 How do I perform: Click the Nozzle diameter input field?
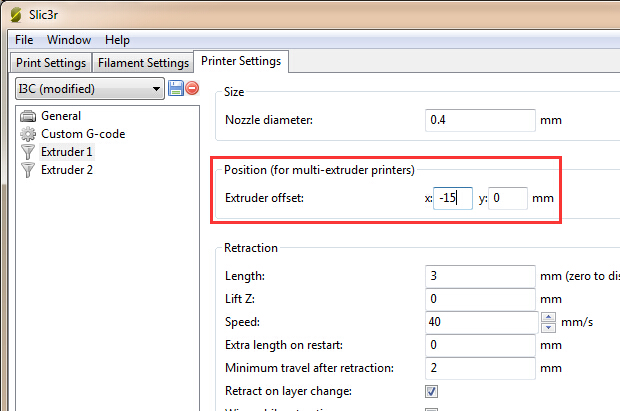coord(480,120)
